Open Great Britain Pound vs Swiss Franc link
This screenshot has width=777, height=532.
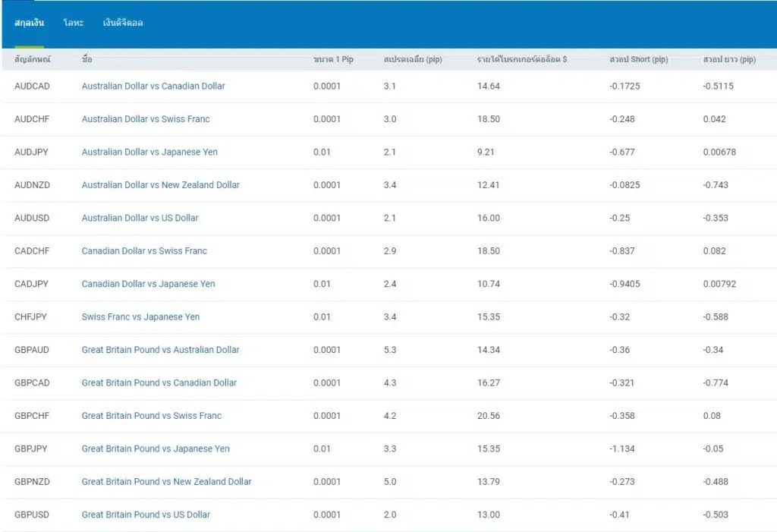click(152, 415)
